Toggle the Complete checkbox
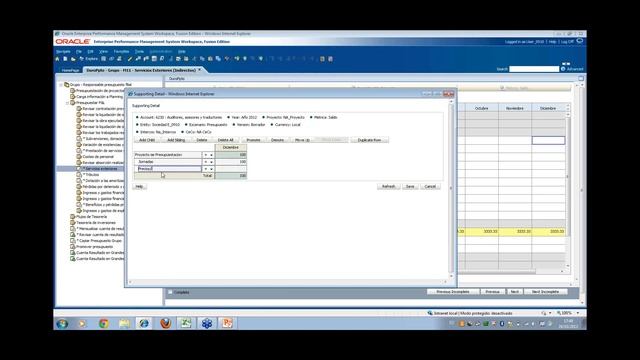640x360 pixels. [x=170, y=292]
